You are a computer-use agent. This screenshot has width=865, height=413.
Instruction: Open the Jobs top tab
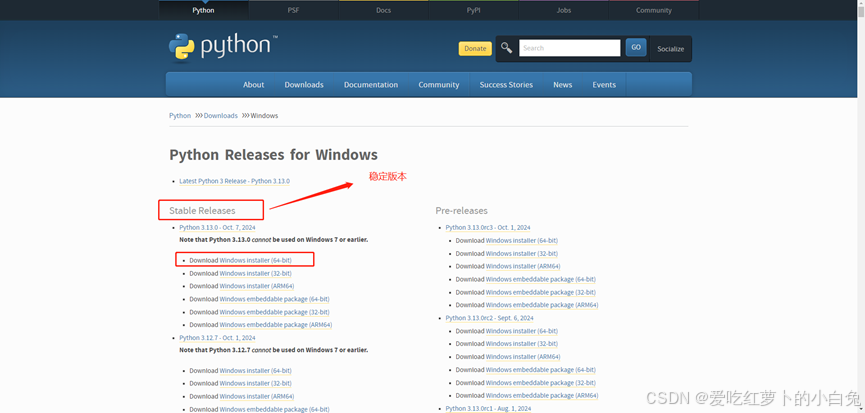pyautogui.click(x=563, y=10)
